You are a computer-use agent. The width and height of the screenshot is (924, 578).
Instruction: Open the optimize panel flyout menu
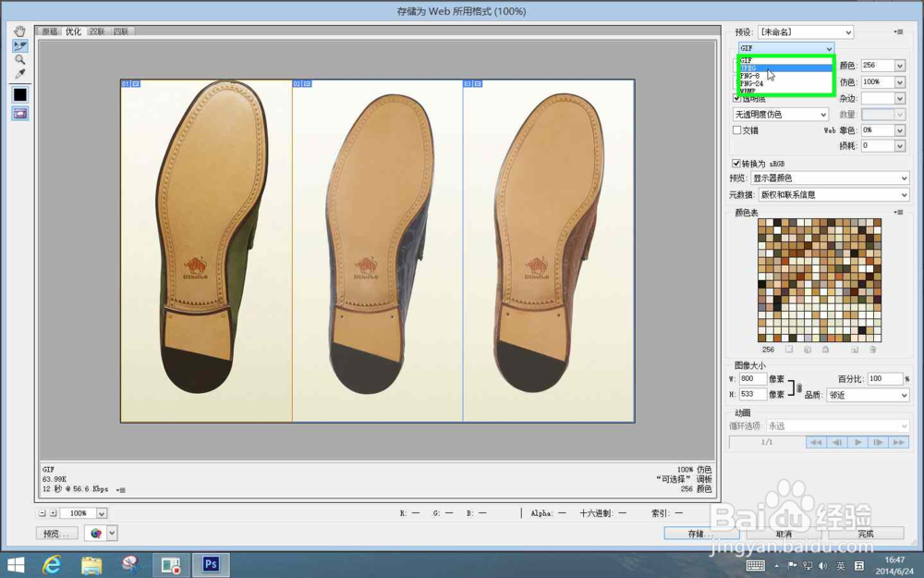898,31
